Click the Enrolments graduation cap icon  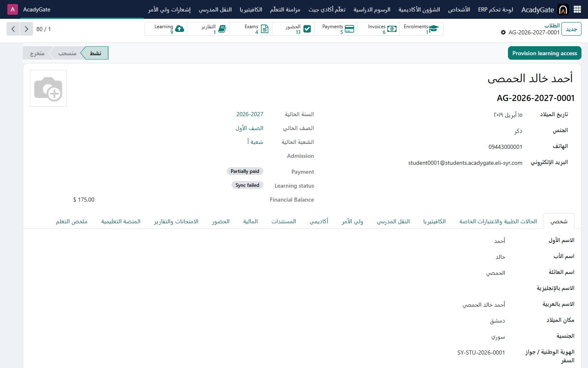(434, 29)
